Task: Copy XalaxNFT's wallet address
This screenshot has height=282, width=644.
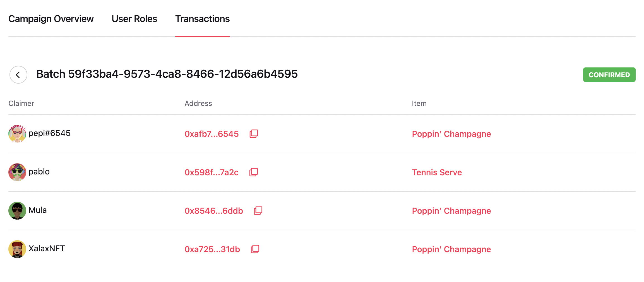Action: point(254,249)
